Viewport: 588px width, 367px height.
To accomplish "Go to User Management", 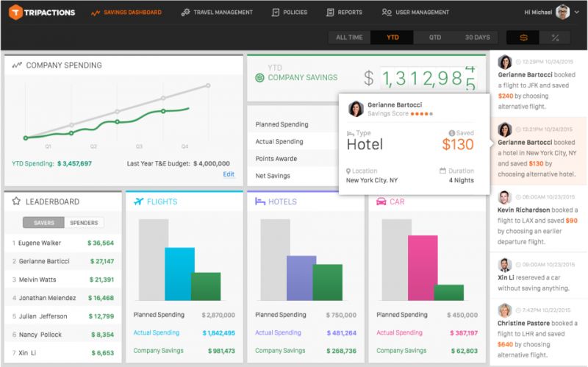I will click(x=415, y=13).
